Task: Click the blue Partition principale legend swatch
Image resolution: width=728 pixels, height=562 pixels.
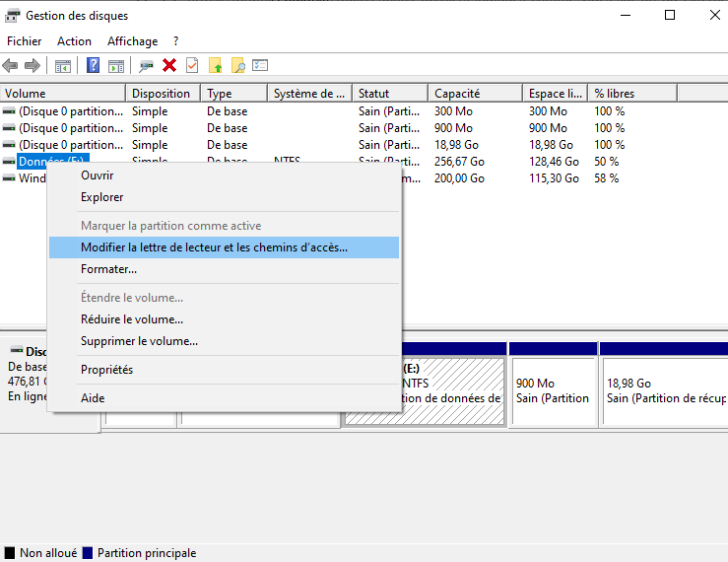Action: tap(88, 553)
